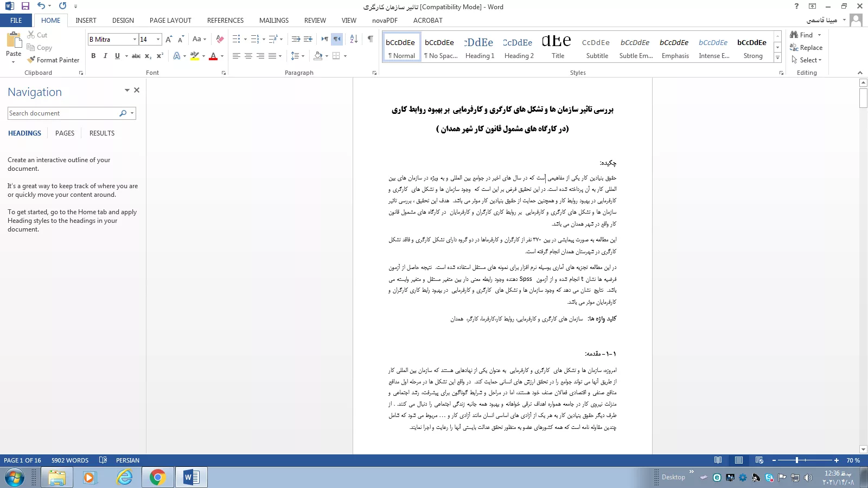Toggle Italic formatting
Image resolution: width=868 pixels, height=488 pixels.
[x=105, y=56]
